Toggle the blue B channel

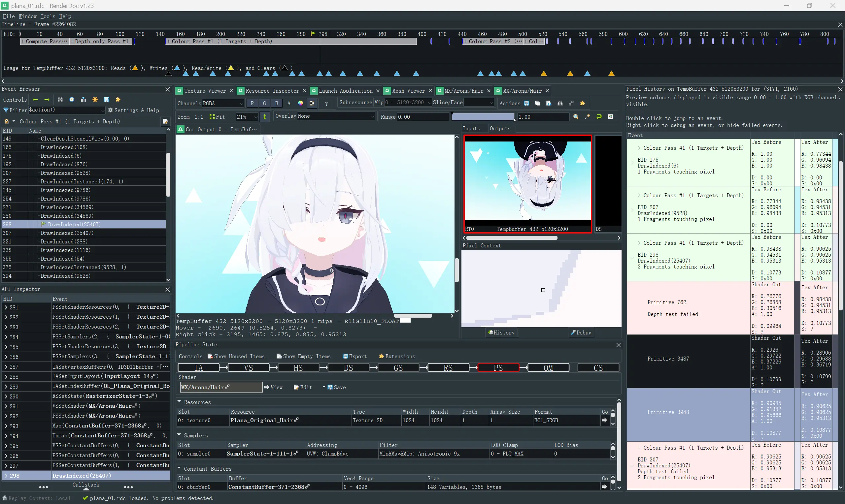[277, 103]
